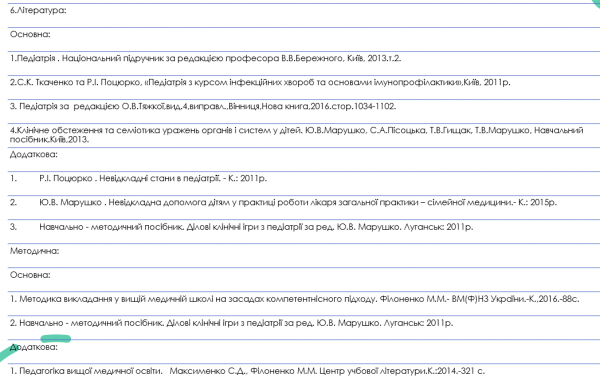Select item 3 'Навчально - методичний посібник' Луганськ
This screenshot has height=383, width=600.
pyautogui.click(x=256, y=227)
